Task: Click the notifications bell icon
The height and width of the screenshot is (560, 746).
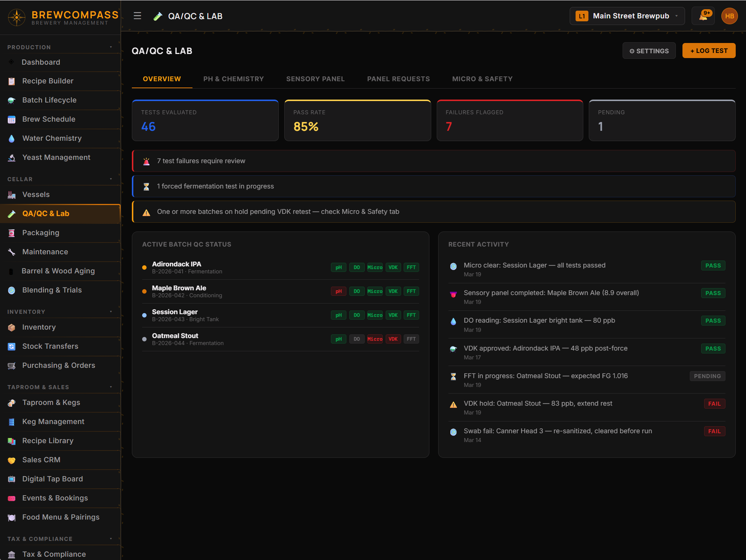Action: 703,16
